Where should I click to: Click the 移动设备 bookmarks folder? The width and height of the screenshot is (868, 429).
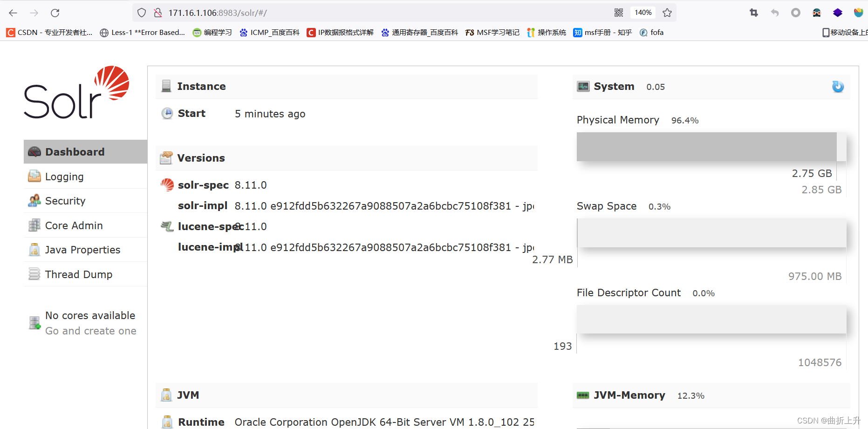click(x=845, y=32)
